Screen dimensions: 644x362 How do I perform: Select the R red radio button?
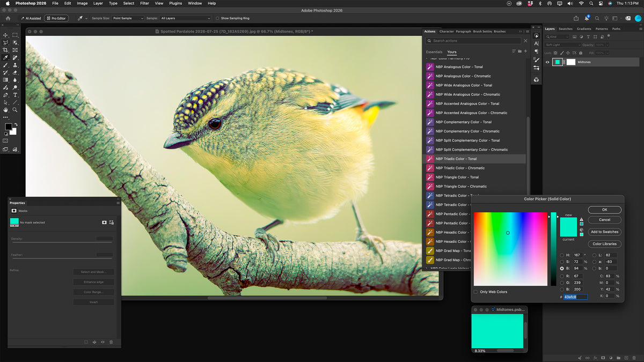pos(562,276)
